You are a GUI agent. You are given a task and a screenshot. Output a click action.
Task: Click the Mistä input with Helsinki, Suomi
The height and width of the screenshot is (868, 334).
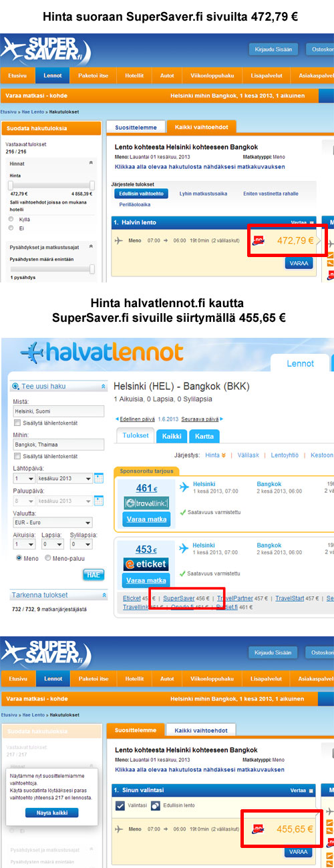(x=59, y=411)
